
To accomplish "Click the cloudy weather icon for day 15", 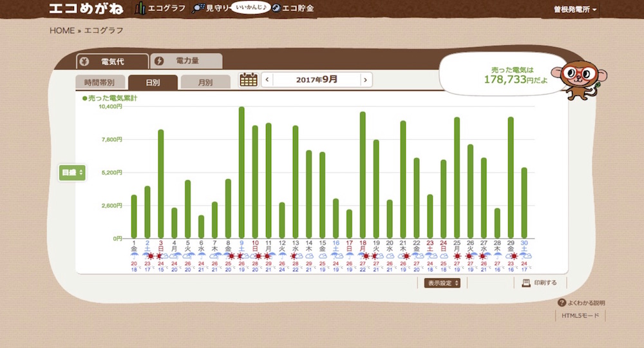I will tap(323, 256).
